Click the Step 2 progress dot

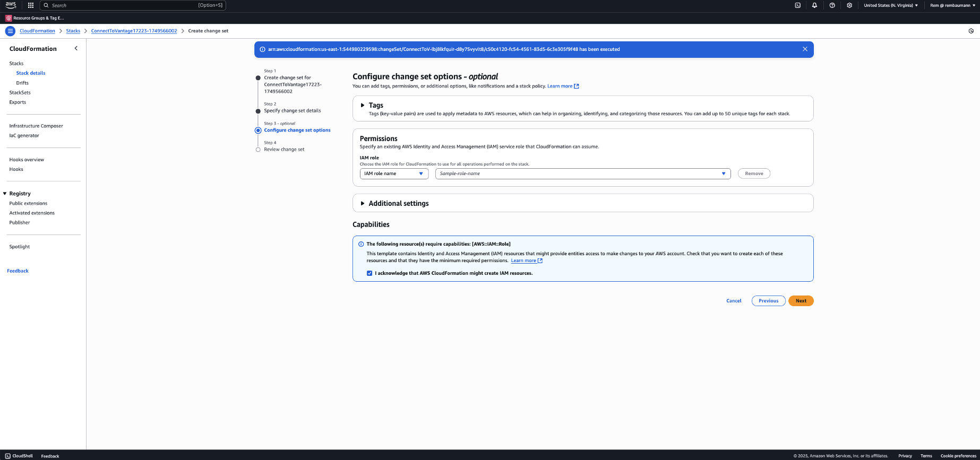[258, 111]
